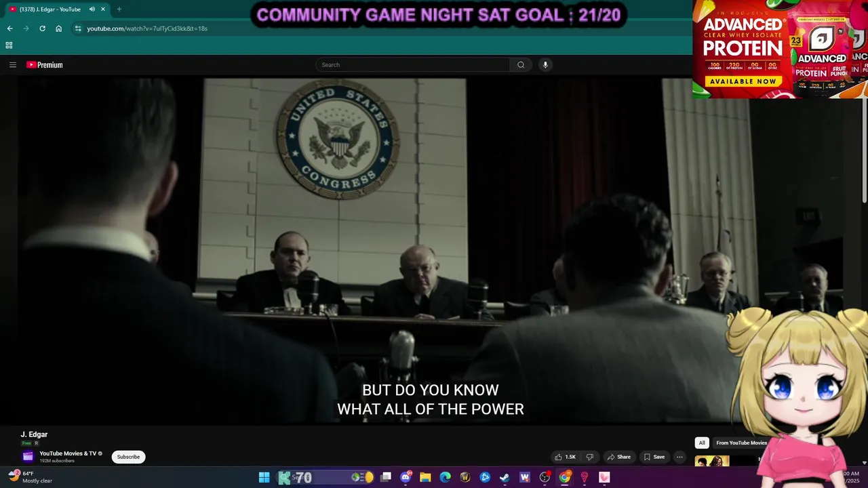The image size is (868, 488).
Task: Open Task View in the taskbar
Action: [x=386, y=478]
